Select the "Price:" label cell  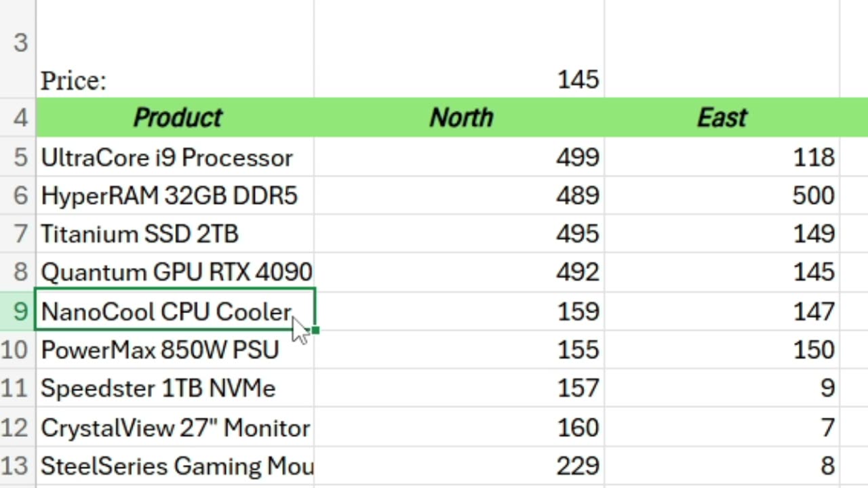73,81
